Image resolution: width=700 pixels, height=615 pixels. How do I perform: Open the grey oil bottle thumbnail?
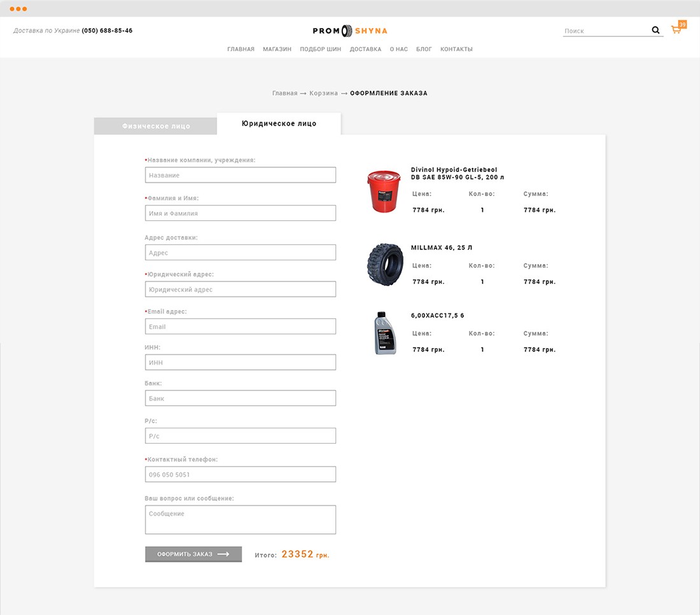[385, 333]
